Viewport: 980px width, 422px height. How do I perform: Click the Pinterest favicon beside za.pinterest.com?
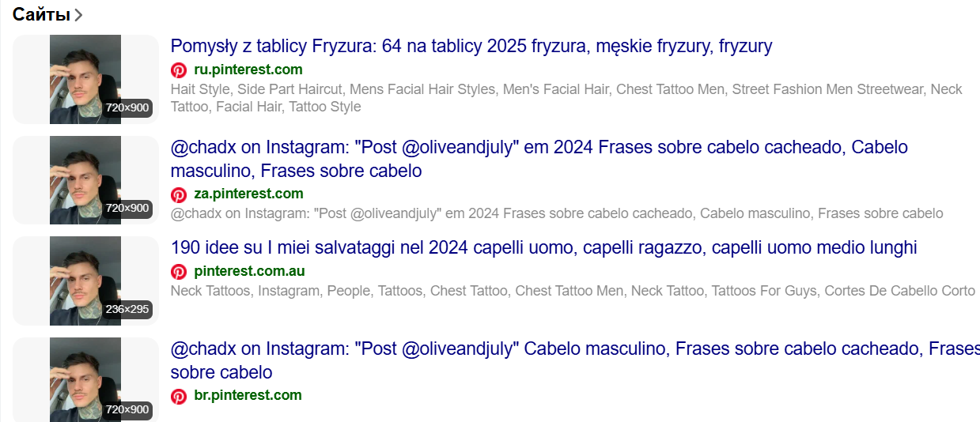[179, 194]
